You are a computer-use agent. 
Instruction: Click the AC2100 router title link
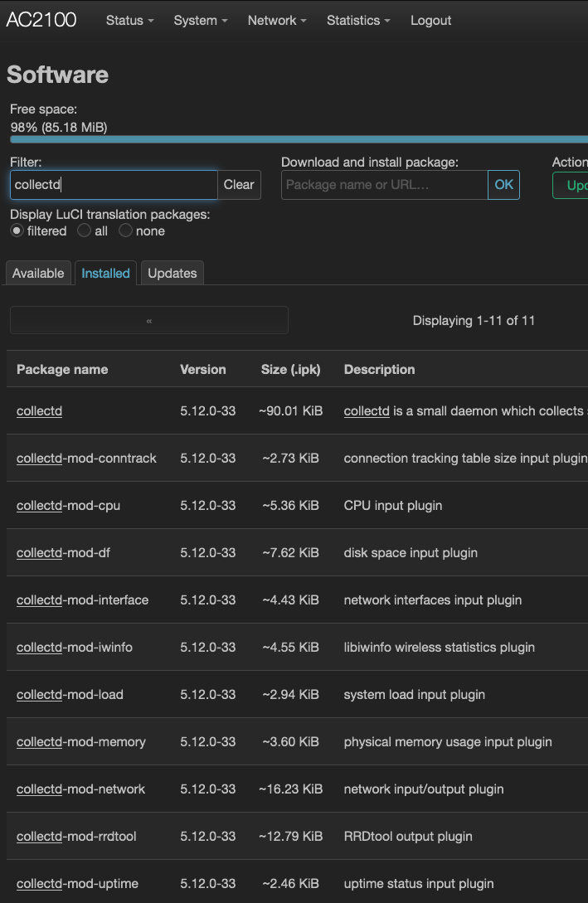click(41, 21)
